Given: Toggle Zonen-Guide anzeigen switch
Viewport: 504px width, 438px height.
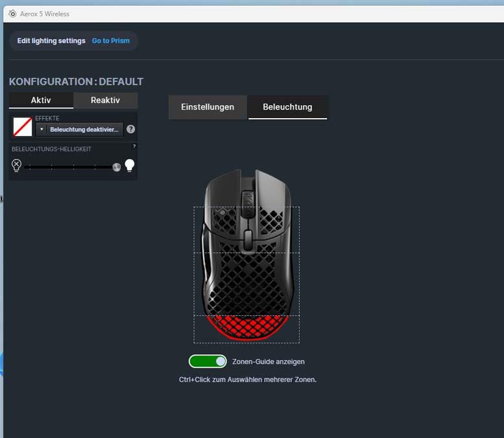Looking at the screenshot, I should [x=208, y=361].
